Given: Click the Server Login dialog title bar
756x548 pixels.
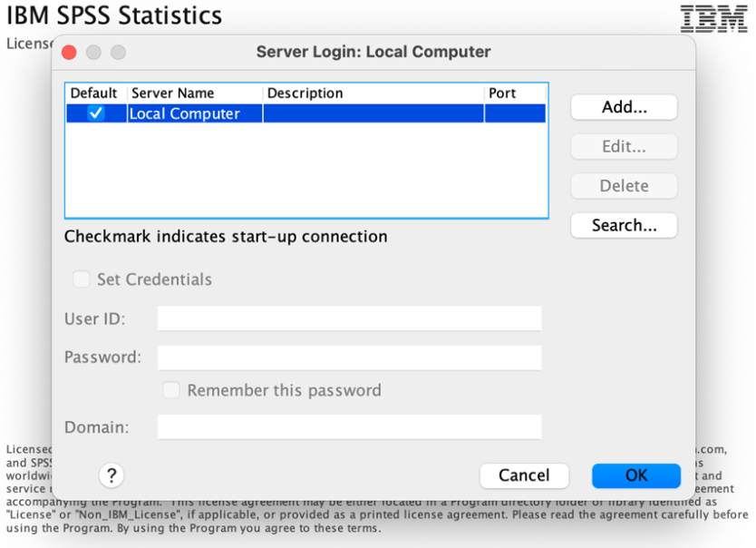Looking at the screenshot, I should pos(378,52).
